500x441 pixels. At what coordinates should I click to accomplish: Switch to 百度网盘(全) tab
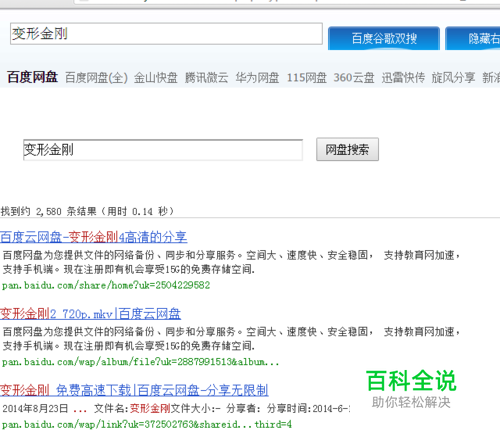[x=96, y=78]
